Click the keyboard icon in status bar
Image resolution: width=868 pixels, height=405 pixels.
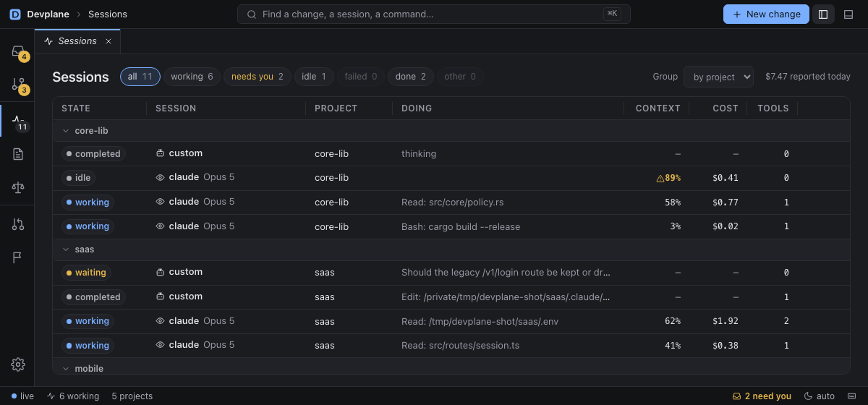click(x=851, y=396)
